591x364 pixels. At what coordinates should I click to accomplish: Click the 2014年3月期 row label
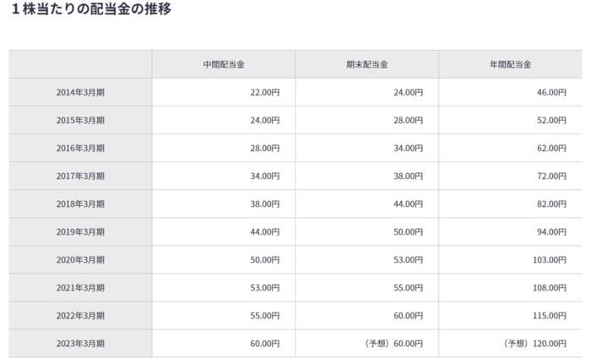click(80, 92)
